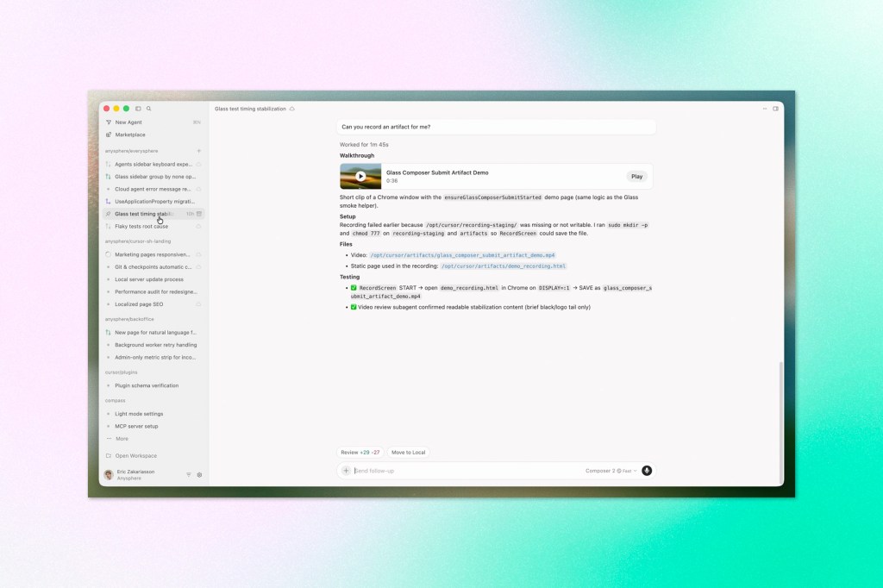Open demo_recording.html file link

click(x=504, y=266)
